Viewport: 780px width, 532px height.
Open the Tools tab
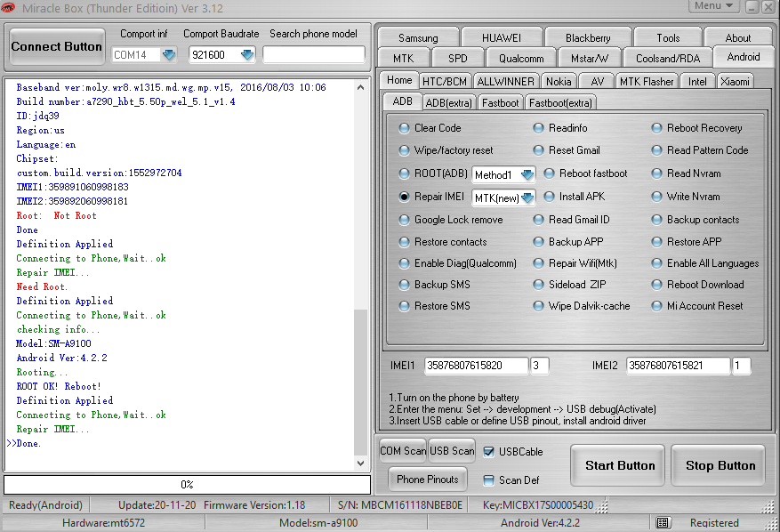tap(668, 38)
